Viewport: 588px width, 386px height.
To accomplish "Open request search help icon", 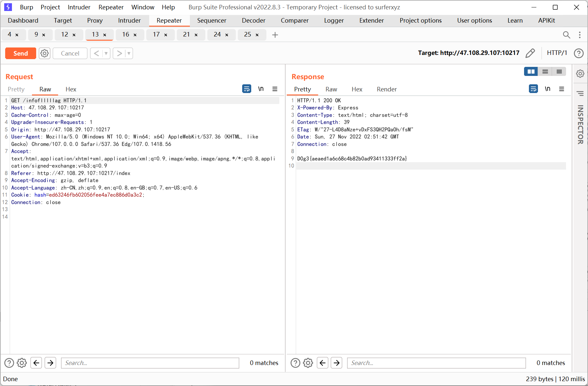I will click(9, 363).
